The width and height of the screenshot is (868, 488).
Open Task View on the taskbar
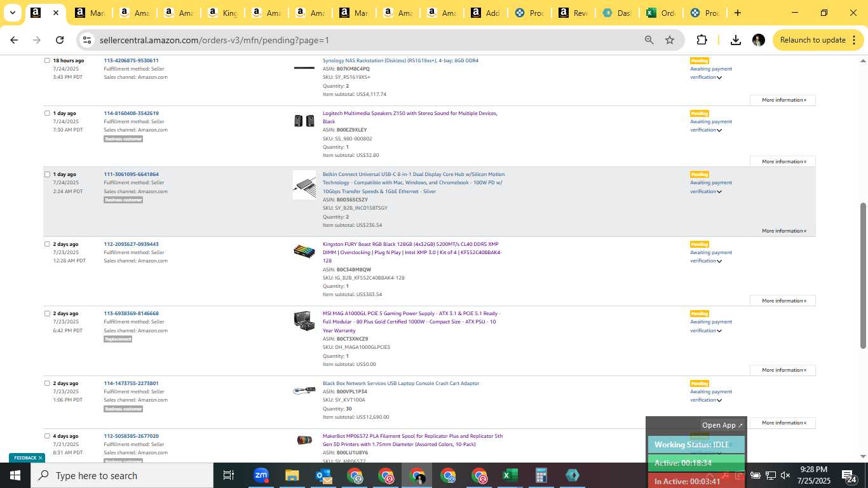point(229,475)
